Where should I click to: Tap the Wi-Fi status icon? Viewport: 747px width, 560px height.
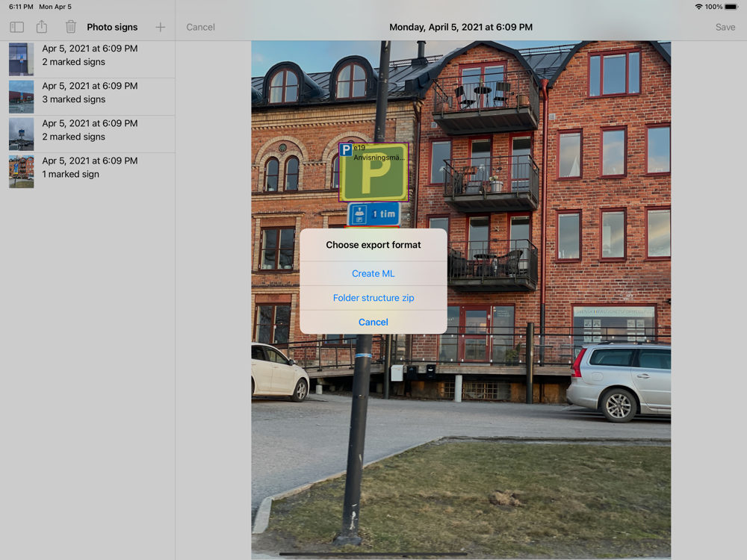[698, 7]
